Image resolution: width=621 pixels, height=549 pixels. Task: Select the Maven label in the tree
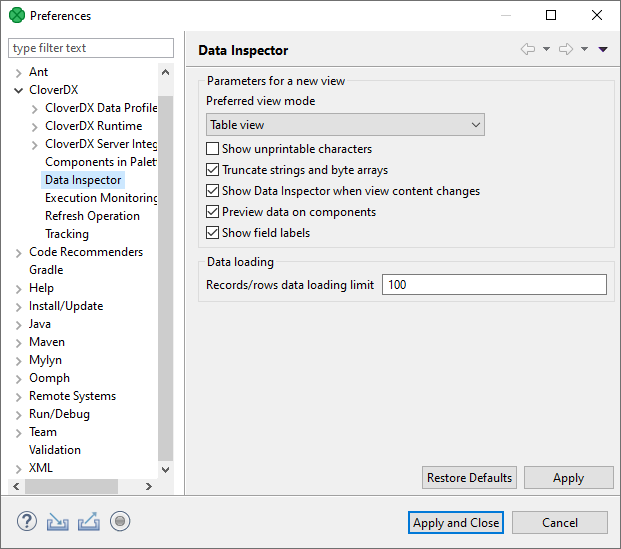coord(47,342)
